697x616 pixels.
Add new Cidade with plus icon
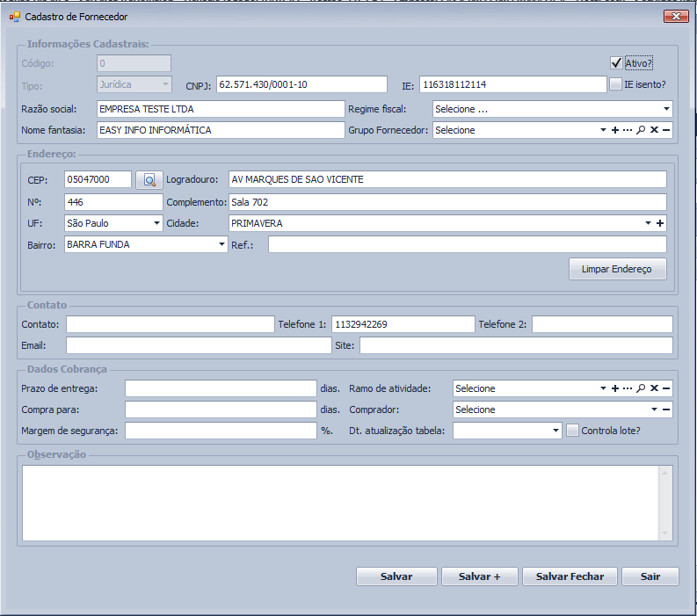(x=660, y=223)
